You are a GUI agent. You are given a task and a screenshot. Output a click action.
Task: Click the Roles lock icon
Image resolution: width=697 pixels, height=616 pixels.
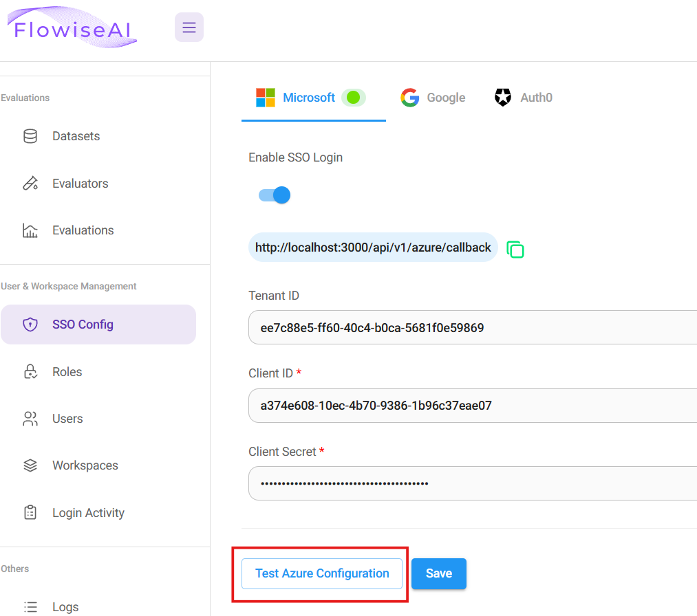click(x=30, y=372)
